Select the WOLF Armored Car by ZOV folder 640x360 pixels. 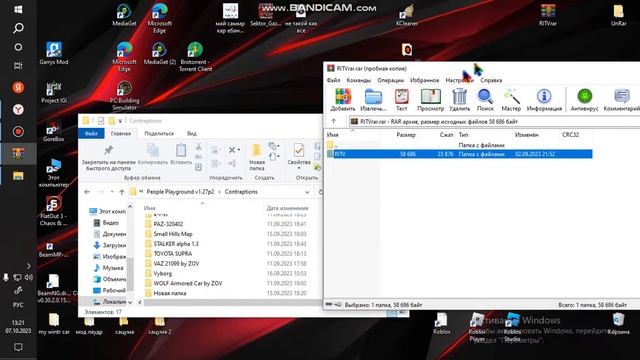point(188,283)
